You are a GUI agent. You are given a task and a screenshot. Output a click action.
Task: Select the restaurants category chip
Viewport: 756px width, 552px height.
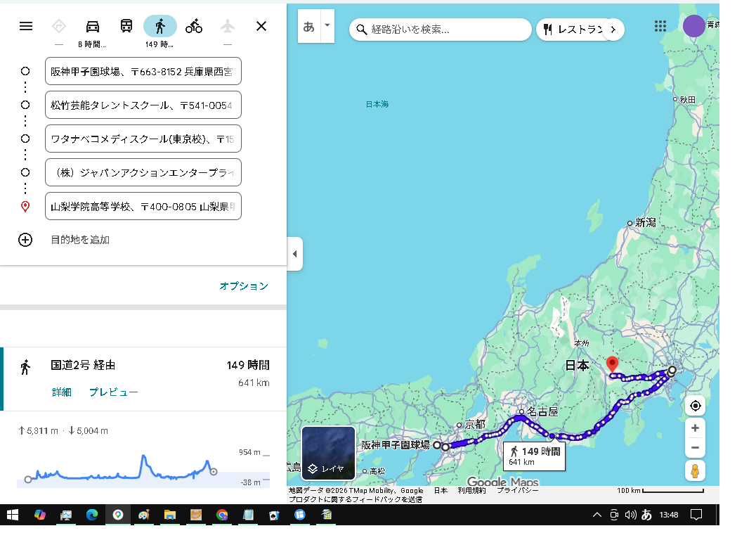(x=573, y=30)
